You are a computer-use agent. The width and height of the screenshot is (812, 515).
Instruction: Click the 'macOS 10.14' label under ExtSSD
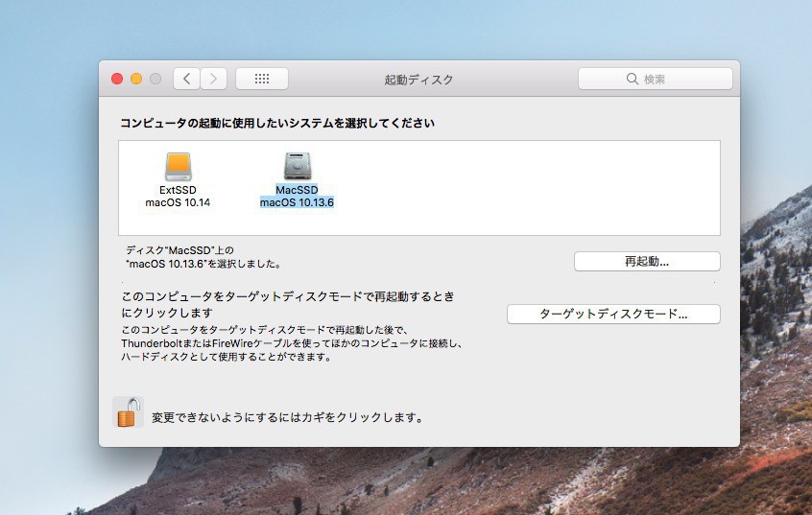click(178, 202)
